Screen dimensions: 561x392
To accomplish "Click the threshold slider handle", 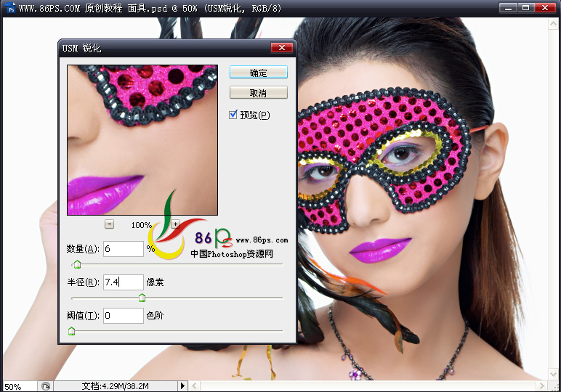I will pos(71,331).
